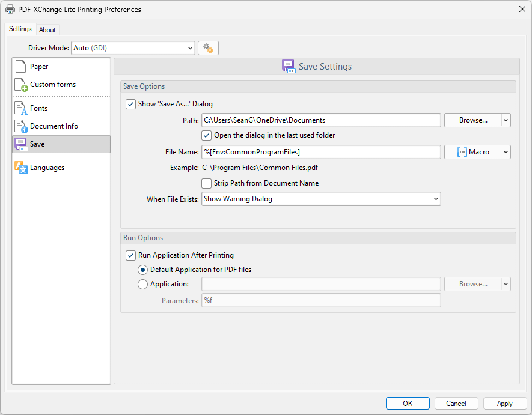This screenshot has width=532, height=415.
Task: Click the Parameters input field
Action: pyautogui.click(x=321, y=300)
